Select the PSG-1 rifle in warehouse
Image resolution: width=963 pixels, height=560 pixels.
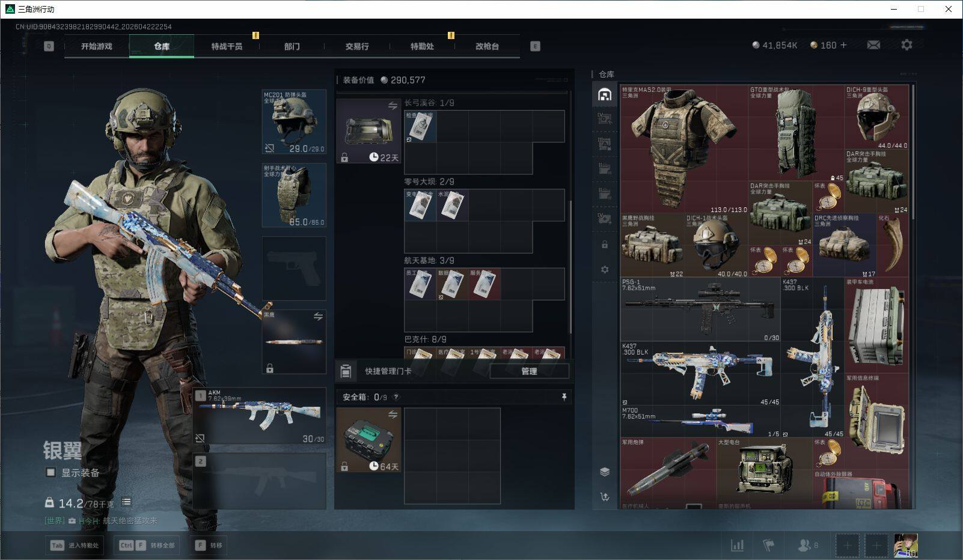pyautogui.click(x=700, y=309)
